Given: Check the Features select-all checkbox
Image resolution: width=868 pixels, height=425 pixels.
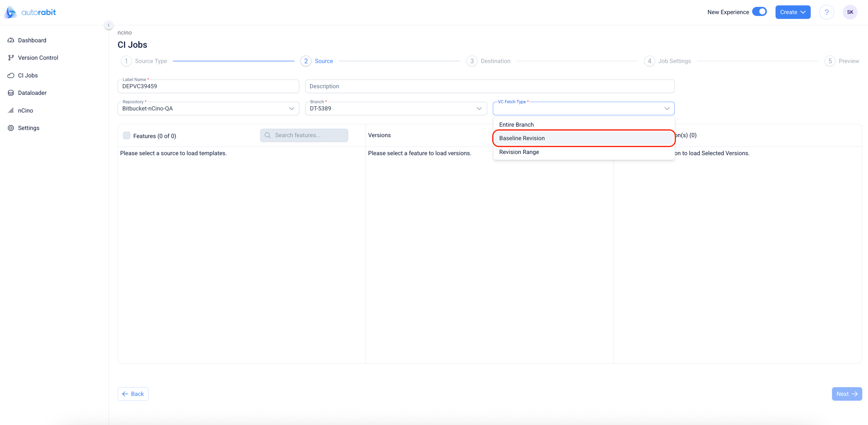Looking at the screenshot, I should click(127, 136).
